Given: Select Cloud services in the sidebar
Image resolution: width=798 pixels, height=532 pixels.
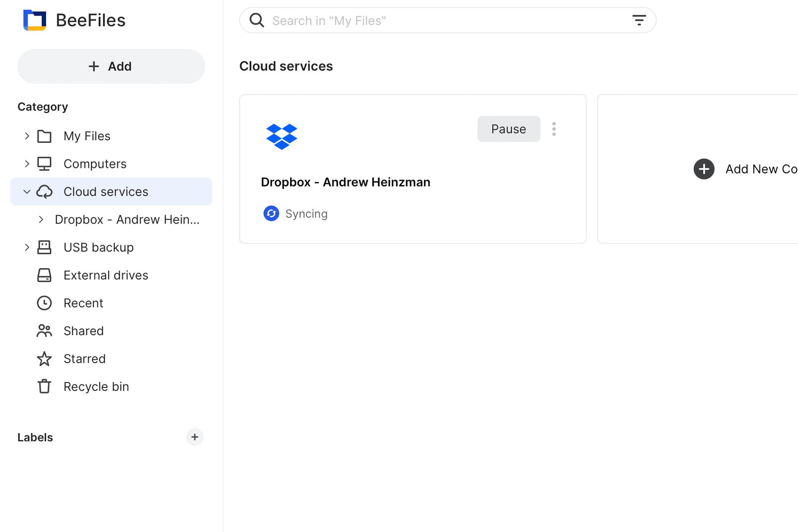Looking at the screenshot, I should click(111, 192).
